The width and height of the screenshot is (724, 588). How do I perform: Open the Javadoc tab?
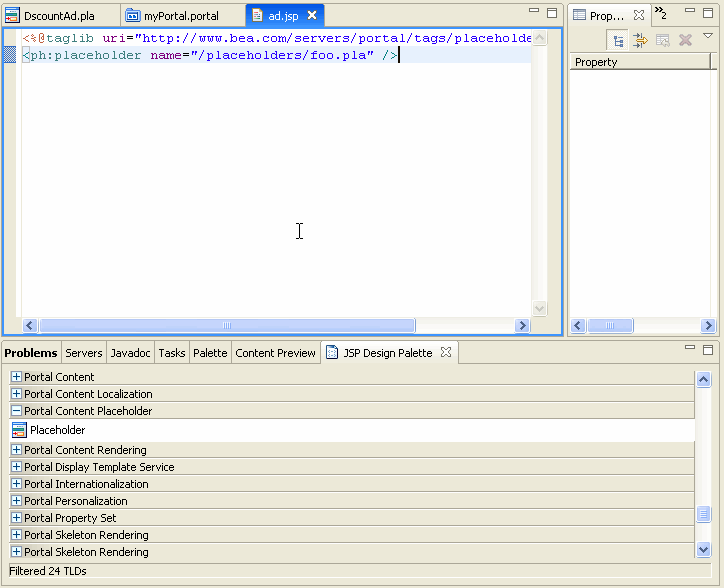click(130, 353)
